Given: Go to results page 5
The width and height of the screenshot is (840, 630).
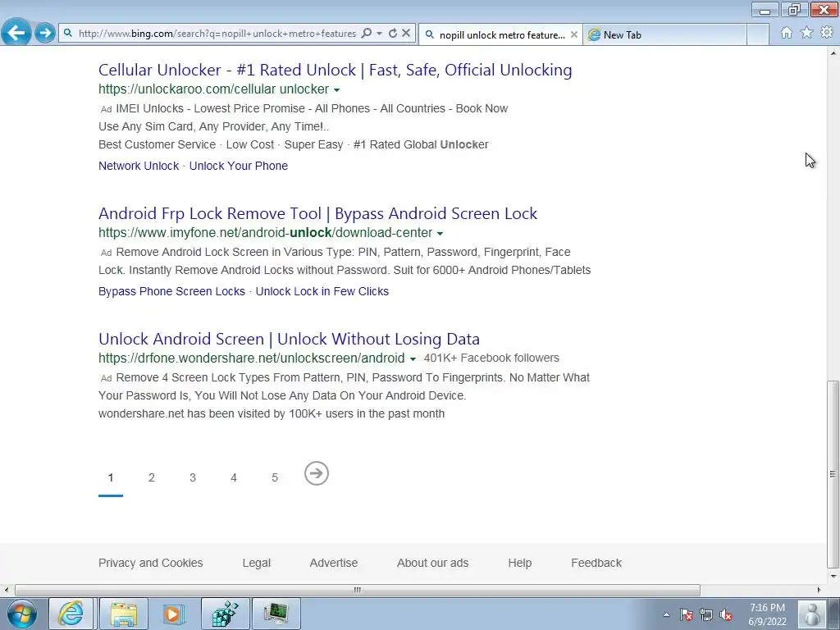Looking at the screenshot, I should (x=275, y=477).
